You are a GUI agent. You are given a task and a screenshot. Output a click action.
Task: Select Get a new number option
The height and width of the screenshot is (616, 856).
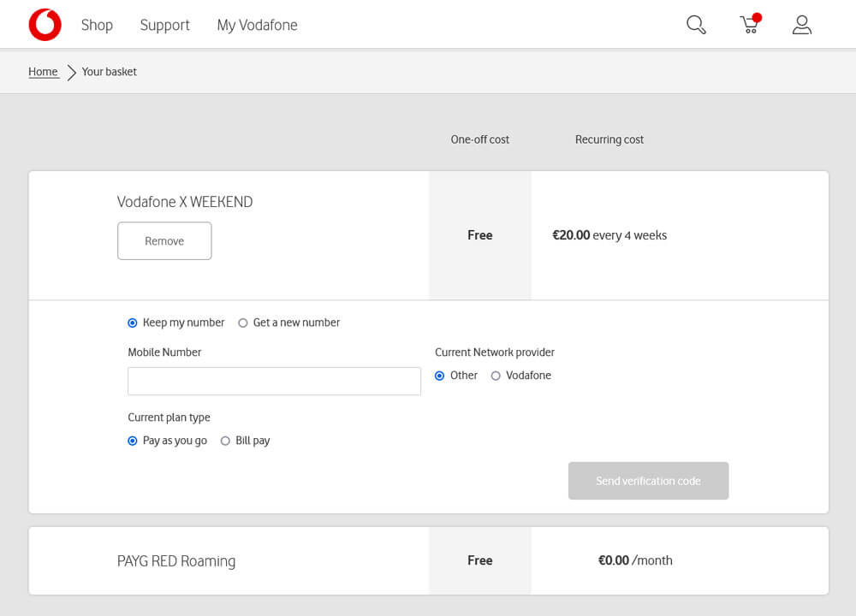[243, 323]
